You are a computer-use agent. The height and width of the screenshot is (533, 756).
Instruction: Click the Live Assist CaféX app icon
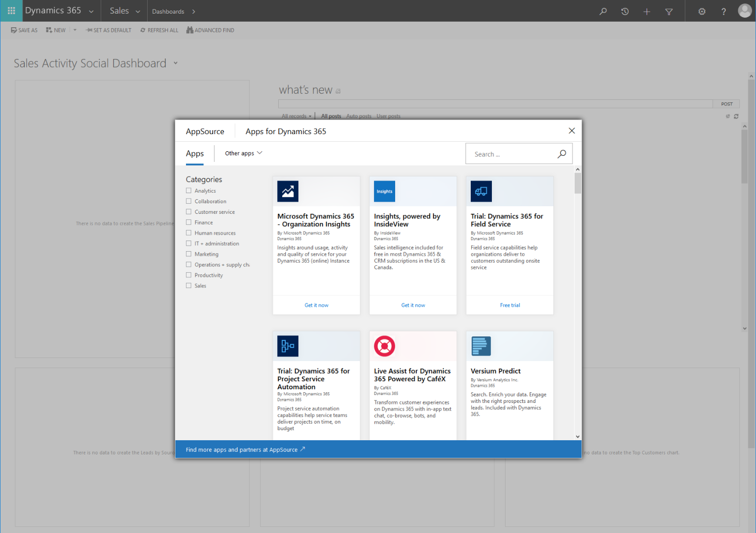[385, 346]
